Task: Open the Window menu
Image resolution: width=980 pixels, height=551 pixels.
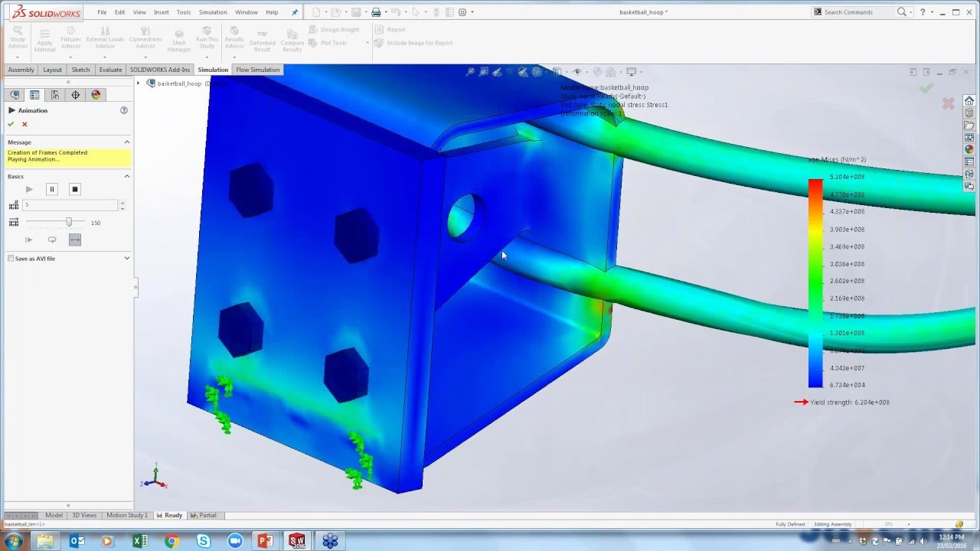Action: point(247,12)
